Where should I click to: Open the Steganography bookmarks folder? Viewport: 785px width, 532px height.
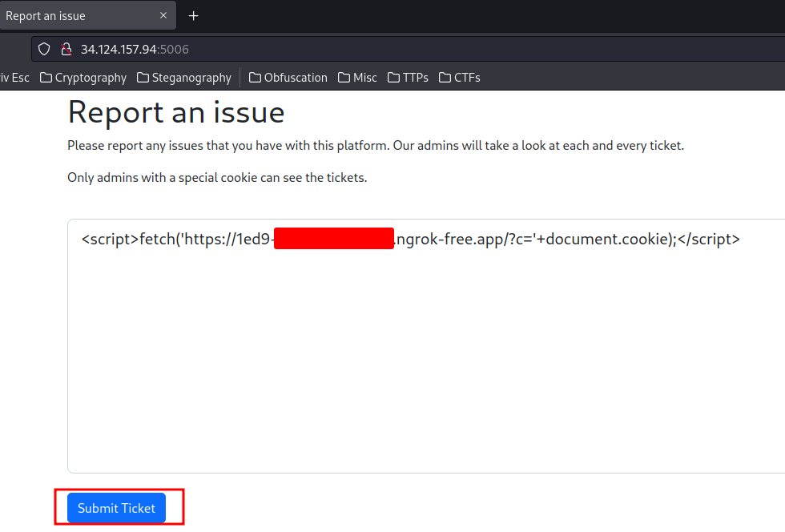(184, 78)
